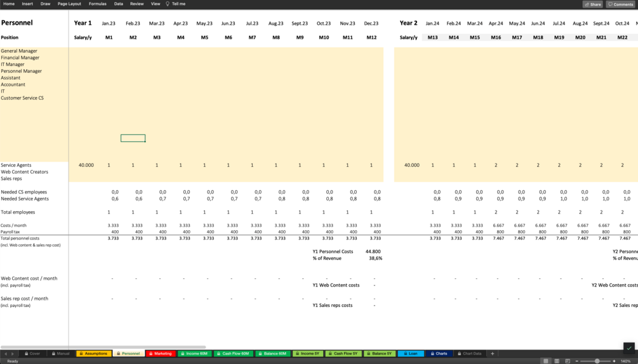Switch to the Cash Flow 5Y sheet tab
Image resolution: width=638 pixels, height=364 pixels.
click(x=343, y=353)
